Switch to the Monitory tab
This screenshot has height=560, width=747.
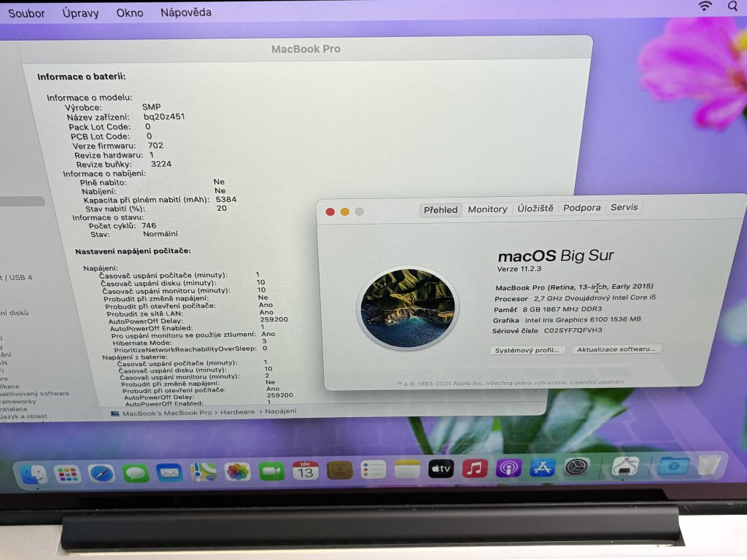tap(487, 209)
